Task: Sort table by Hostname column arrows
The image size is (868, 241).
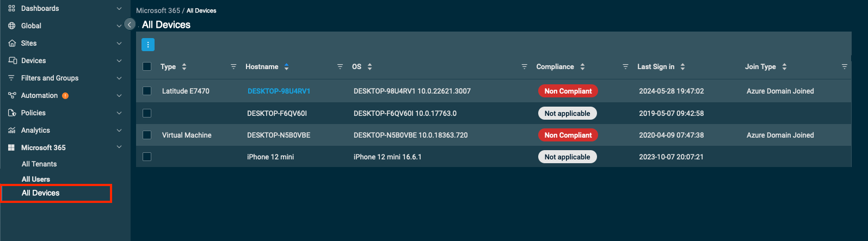Action: pyautogui.click(x=286, y=67)
